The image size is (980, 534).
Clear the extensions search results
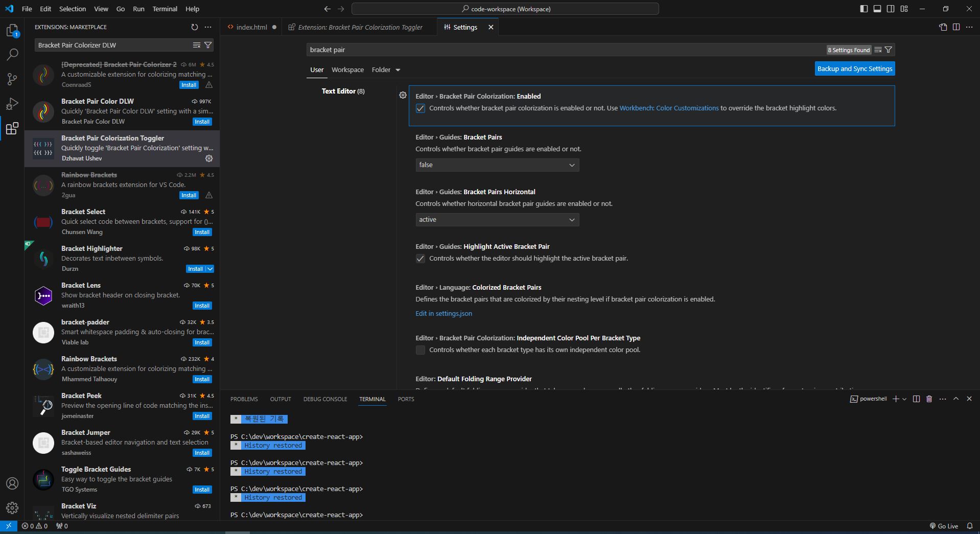point(197,45)
